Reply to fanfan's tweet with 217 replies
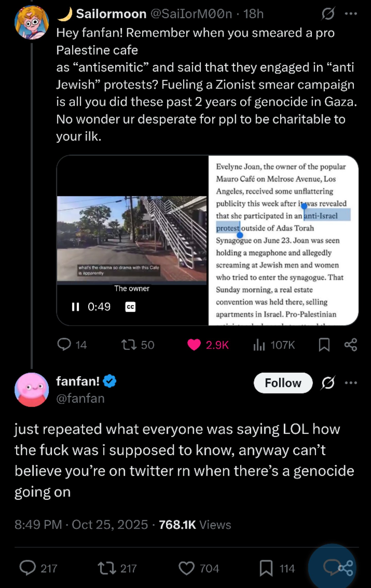This screenshot has height=588, width=371. click(28, 568)
